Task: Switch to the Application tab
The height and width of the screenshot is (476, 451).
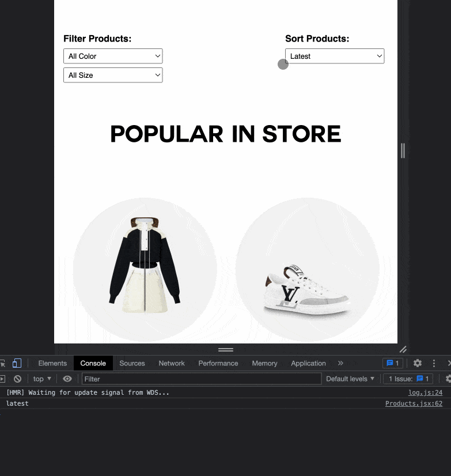Action: point(308,363)
